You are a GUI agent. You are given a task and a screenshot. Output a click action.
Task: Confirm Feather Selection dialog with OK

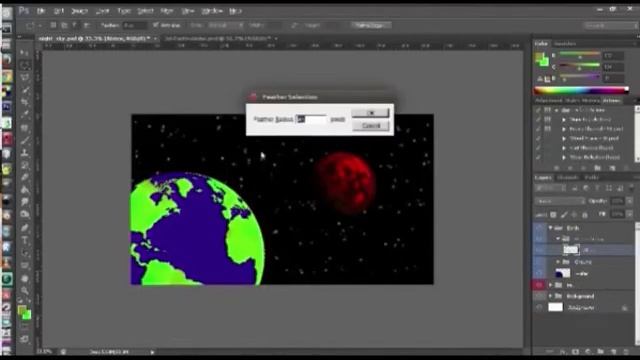[370, 113]
